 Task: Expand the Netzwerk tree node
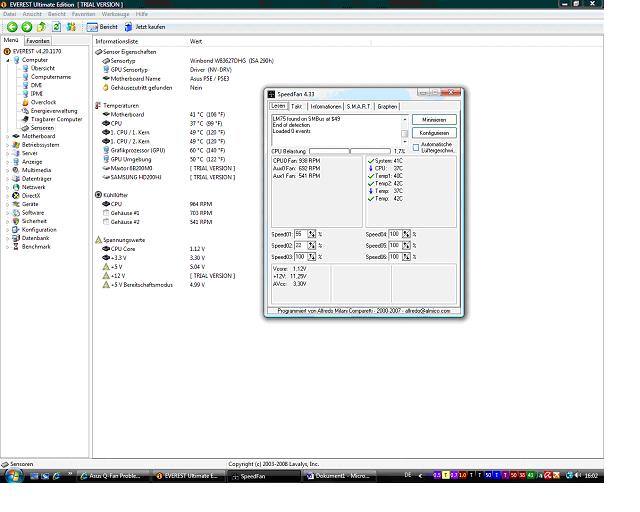click(x=8, y=187)
